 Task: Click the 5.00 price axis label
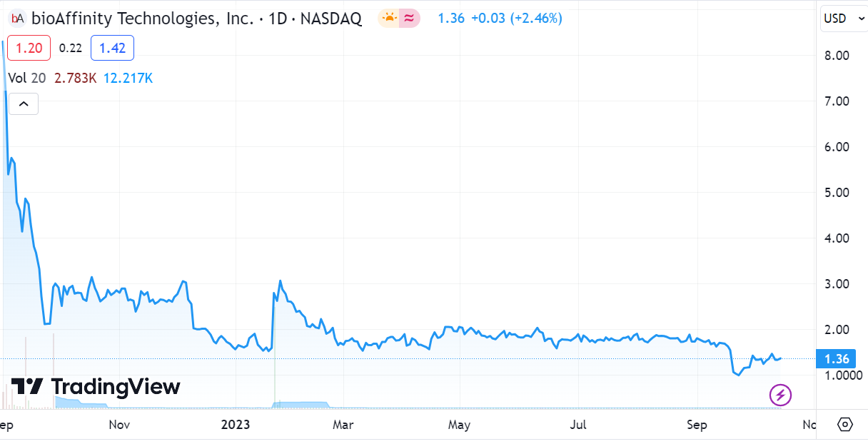[837, 193]
